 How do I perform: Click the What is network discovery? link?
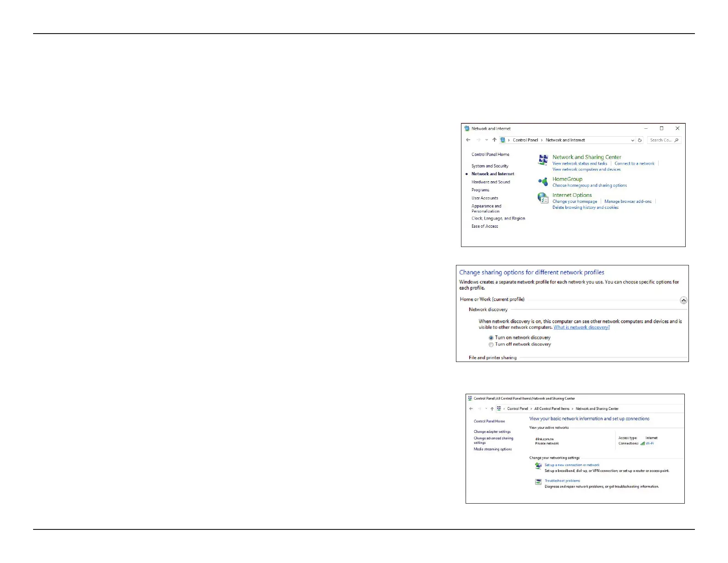click(x=582, y=327)
